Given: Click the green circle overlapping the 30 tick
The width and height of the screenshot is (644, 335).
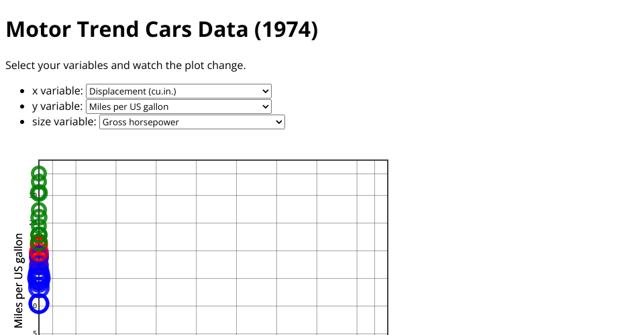Looking at the screenshot, I should point(39,194).
